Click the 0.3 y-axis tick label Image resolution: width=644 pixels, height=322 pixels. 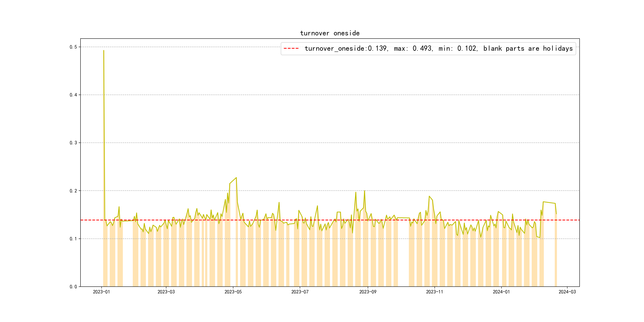73,143
